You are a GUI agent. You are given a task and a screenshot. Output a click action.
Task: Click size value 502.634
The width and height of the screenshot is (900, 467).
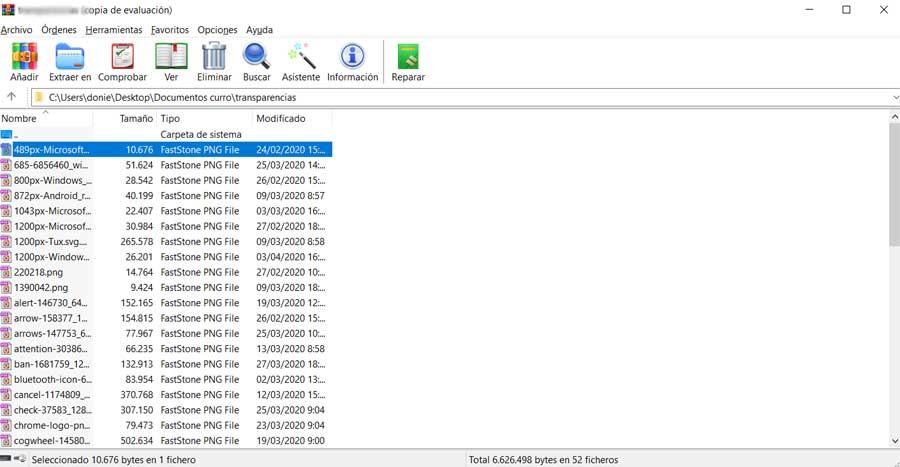pos(137,441)
